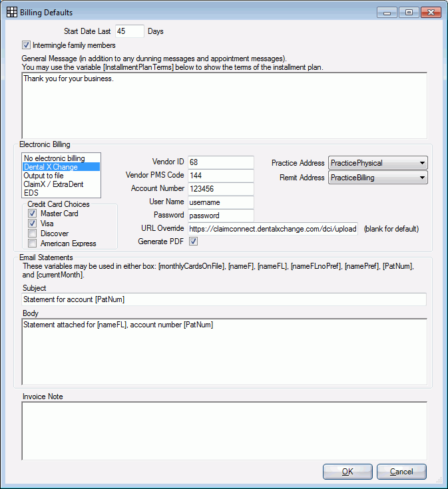448x489 pixels.
Task: Click the 'Days' label after Start Date
Action: click(x=155, y=31)
